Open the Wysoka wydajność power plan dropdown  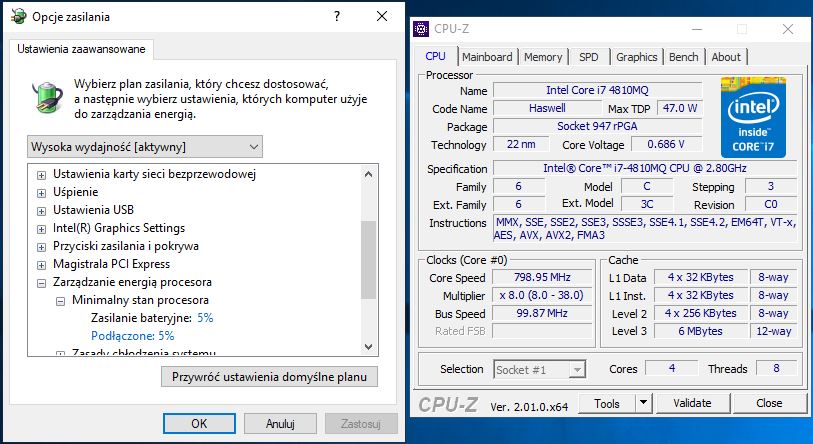(x=145, y=147)
